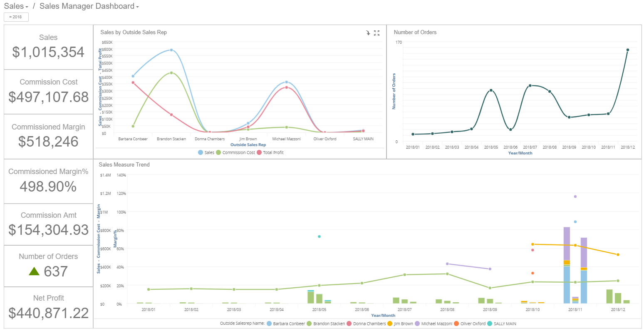Click Brandon Stacken's peak on the green line
This screenshot has height=331, width=644.
tap(171, 72)
